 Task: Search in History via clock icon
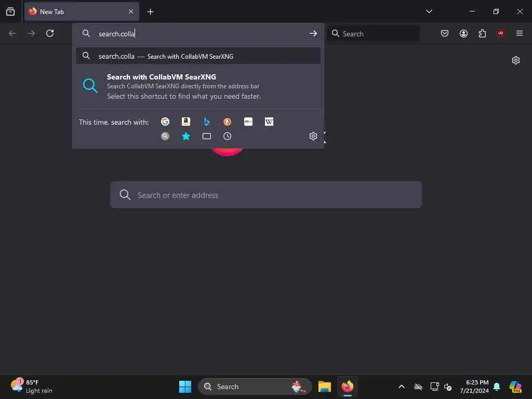228,136
